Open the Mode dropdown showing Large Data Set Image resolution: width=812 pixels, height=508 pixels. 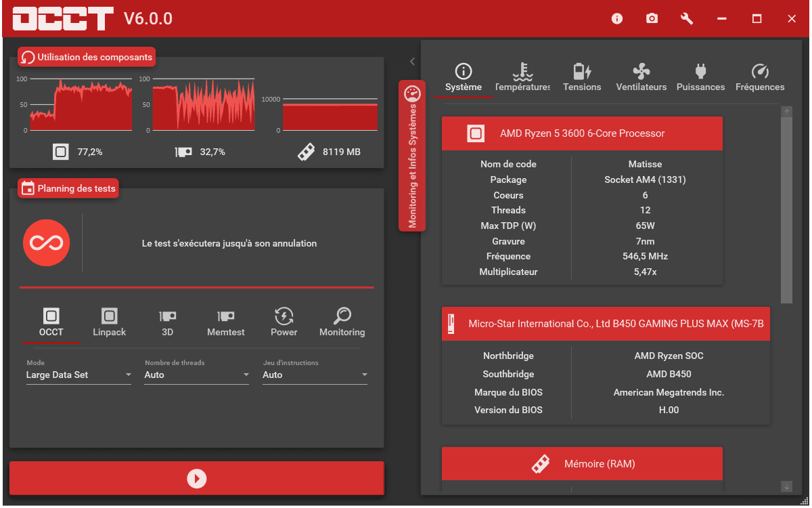(x=78, y=375)
